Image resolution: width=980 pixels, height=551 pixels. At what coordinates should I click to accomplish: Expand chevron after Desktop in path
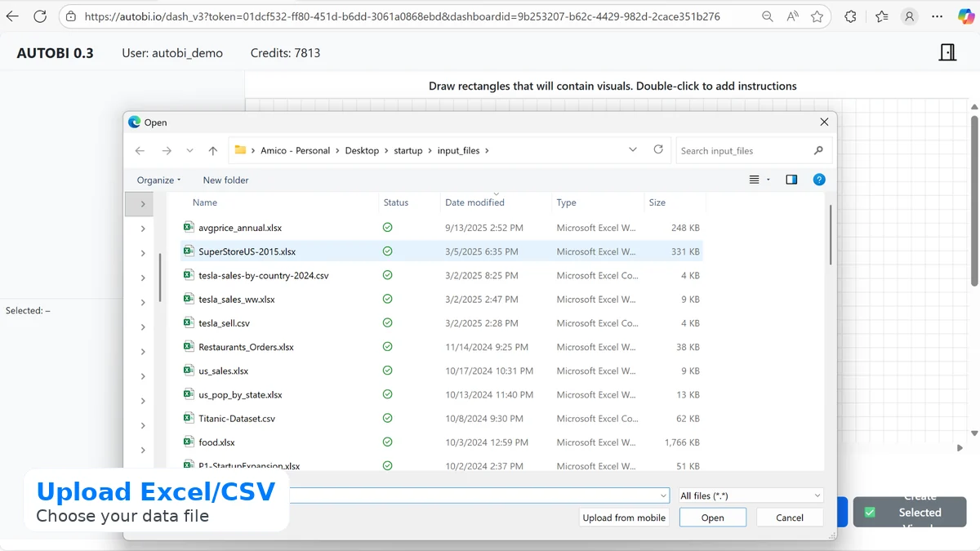386,150
